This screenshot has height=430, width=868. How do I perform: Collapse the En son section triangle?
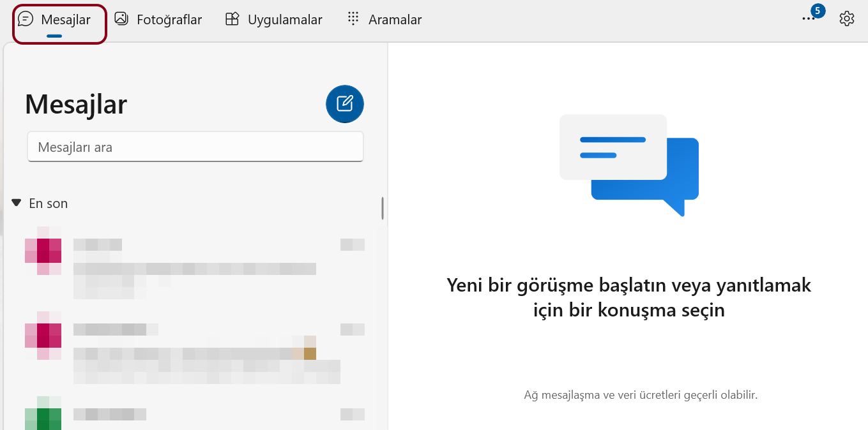tap(17, 203)
